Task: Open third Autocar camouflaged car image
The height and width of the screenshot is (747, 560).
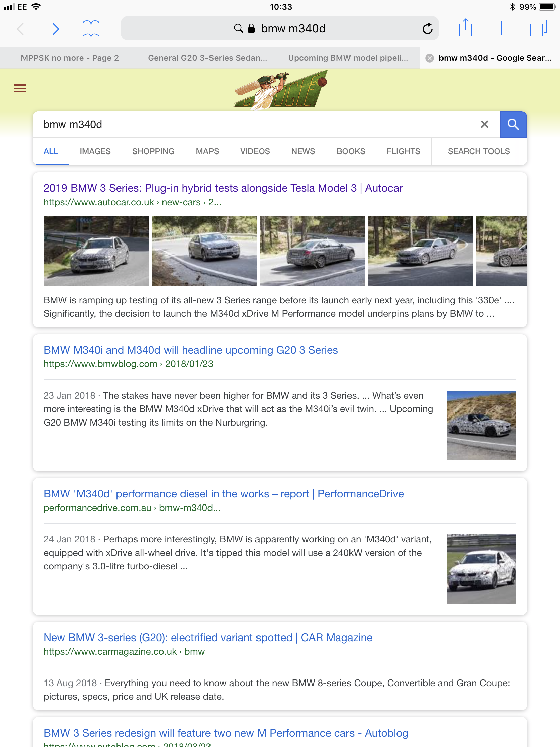Action: [312, 251]
